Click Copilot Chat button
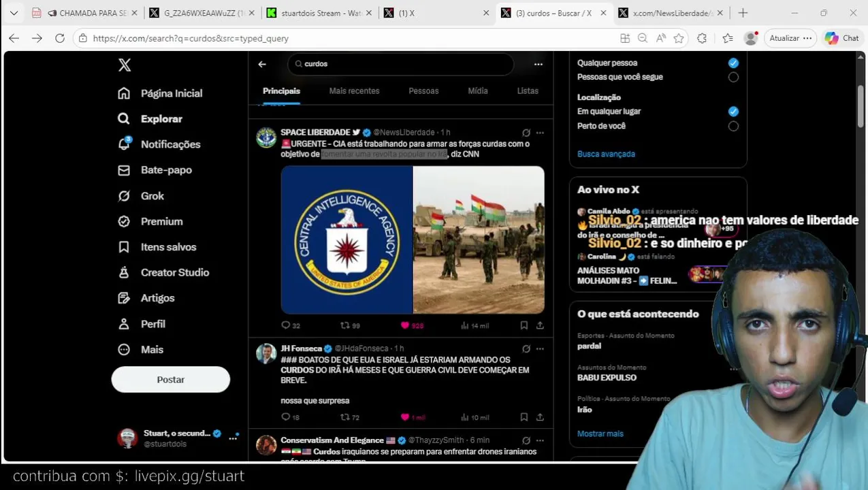 [x=842, y=38]
